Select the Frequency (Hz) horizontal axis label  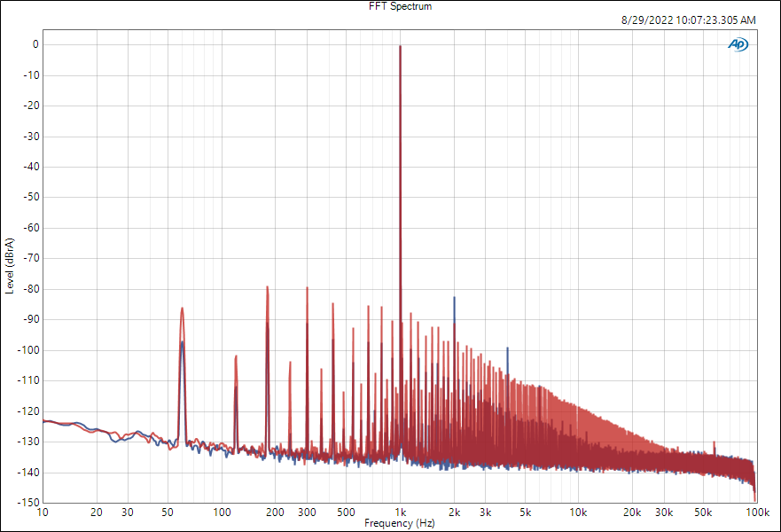[x=399, y=524]
